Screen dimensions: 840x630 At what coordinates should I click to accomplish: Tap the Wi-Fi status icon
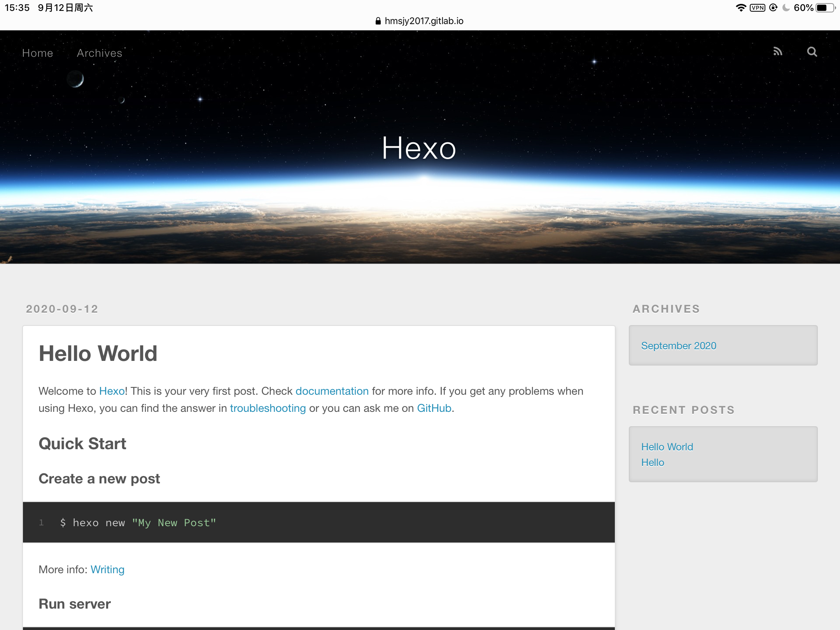tap(741, 8)
